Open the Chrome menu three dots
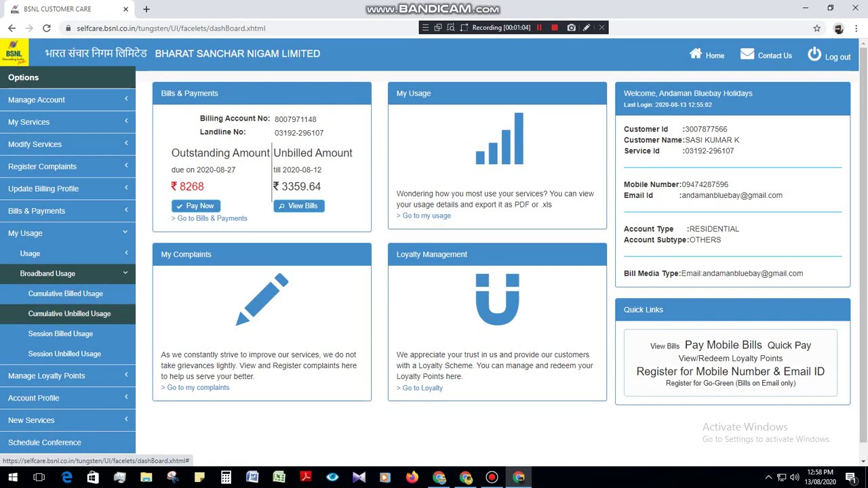The image size is (868, 488). pyautogui.click(x=856, y=28)
